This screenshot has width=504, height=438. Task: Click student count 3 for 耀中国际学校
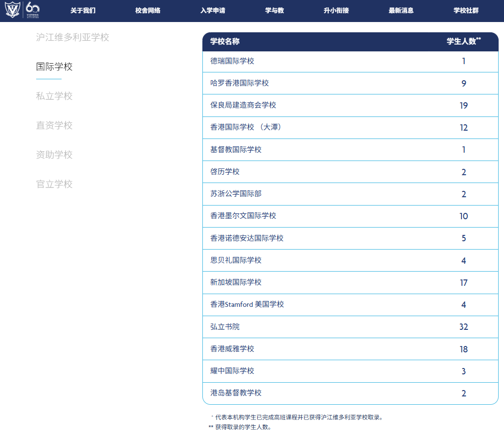click(464, 371)
